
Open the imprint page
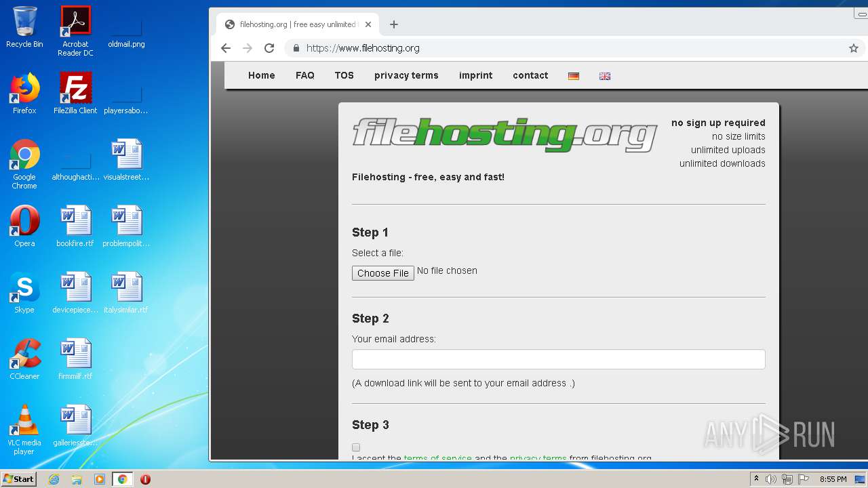coord(476,75)
